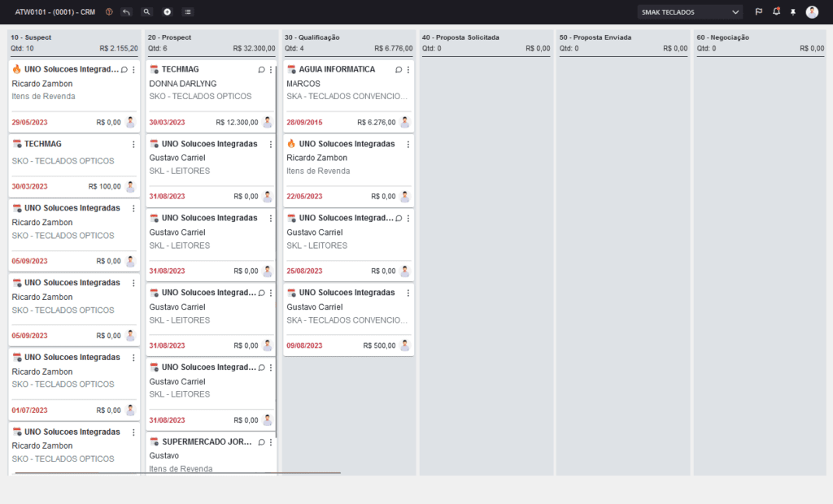Open comments on AGUIA INFORMATICA card
The width and height of the screenshot is (833, 504).
(399, 70)
